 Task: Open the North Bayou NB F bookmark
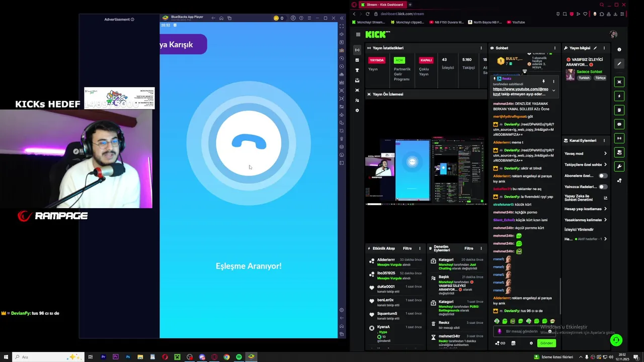point(485,22)
